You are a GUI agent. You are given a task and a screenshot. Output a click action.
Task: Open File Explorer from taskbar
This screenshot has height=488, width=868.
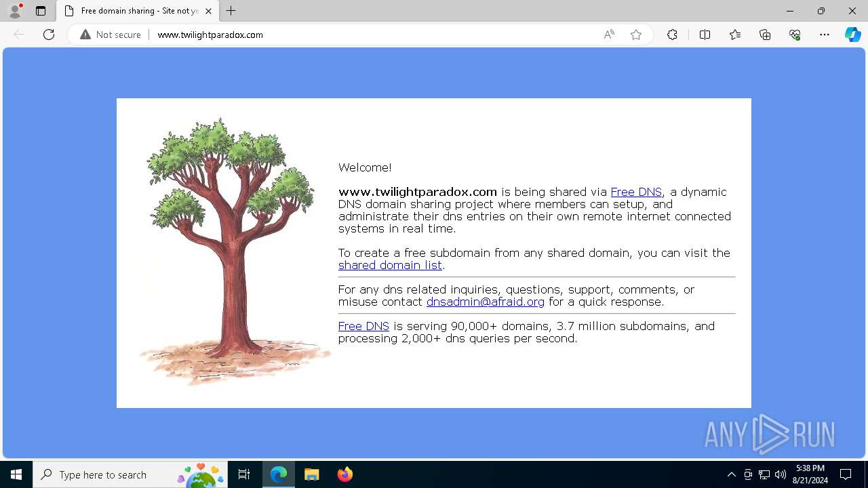[x=312, y=474]
